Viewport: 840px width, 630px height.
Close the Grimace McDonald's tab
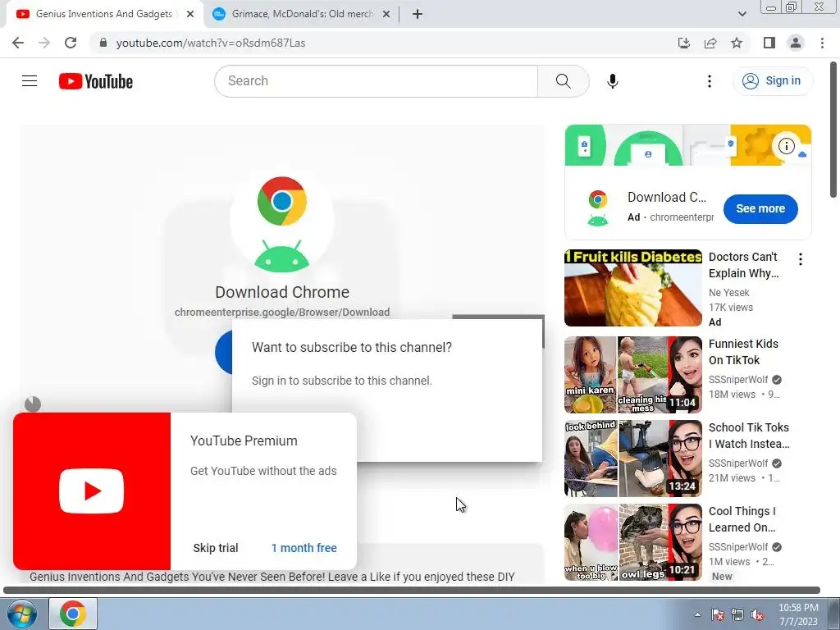(x=386, y=15)
